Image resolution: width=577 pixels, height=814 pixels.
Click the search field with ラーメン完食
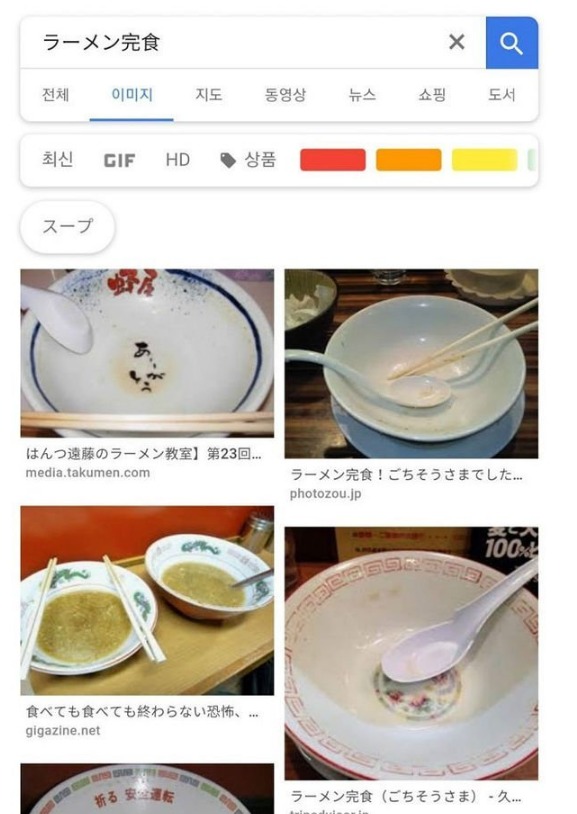point(234,43)
